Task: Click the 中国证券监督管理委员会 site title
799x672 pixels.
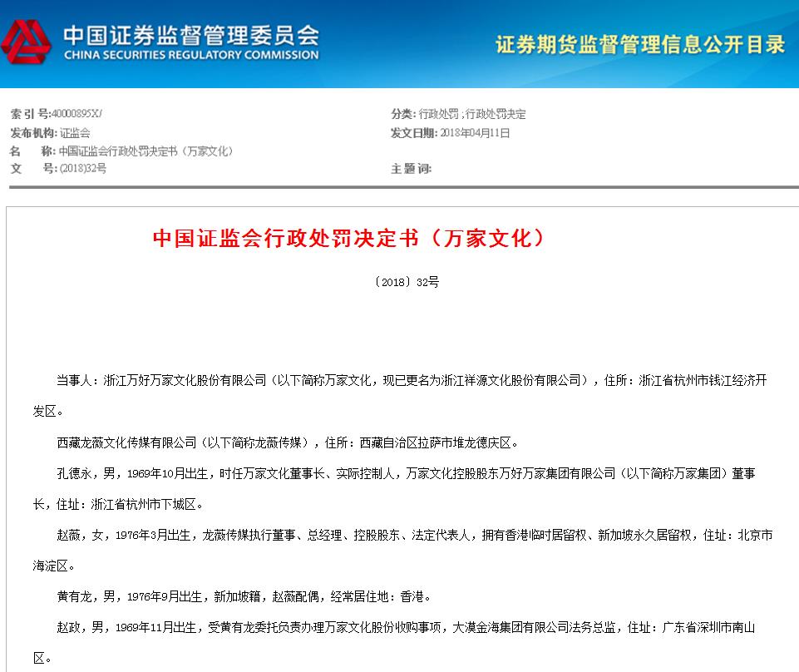Action: pos(191,36)
